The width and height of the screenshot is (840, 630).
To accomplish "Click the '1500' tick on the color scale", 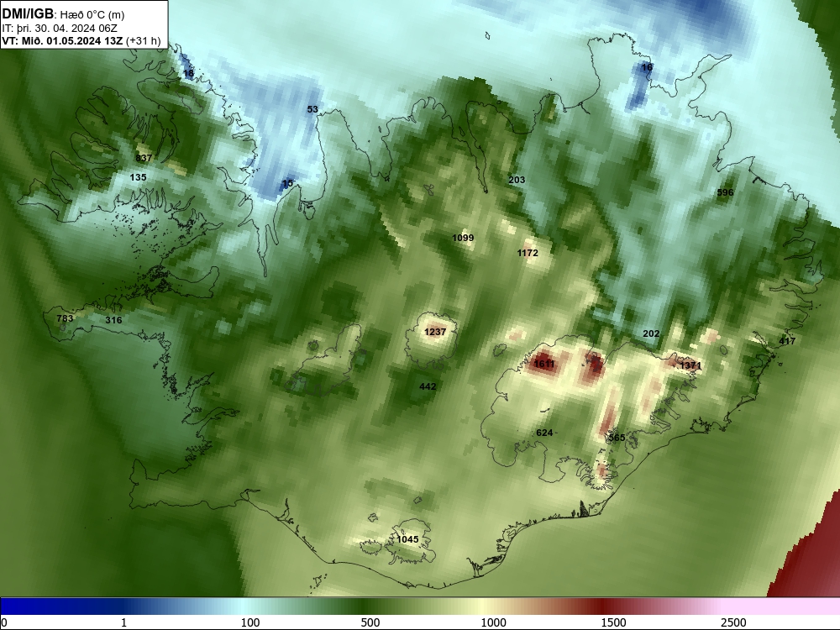I will (613, 622).
